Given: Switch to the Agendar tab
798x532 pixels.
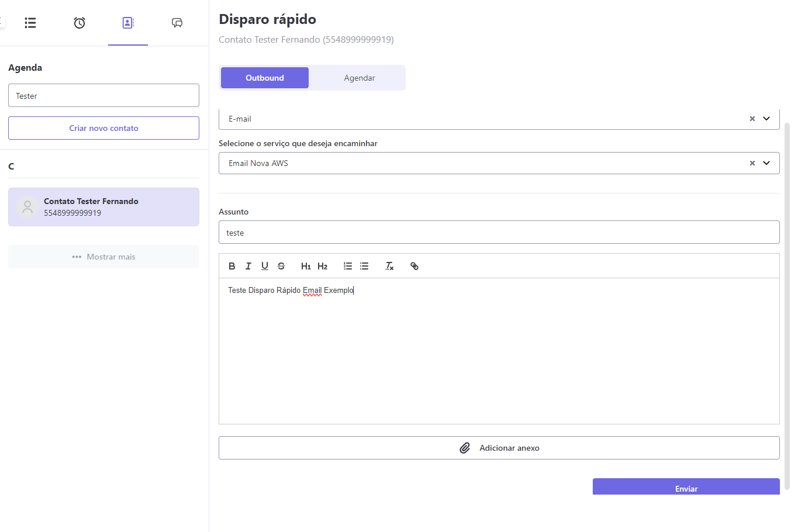Looking at the screenshot, I should [359, 78].
